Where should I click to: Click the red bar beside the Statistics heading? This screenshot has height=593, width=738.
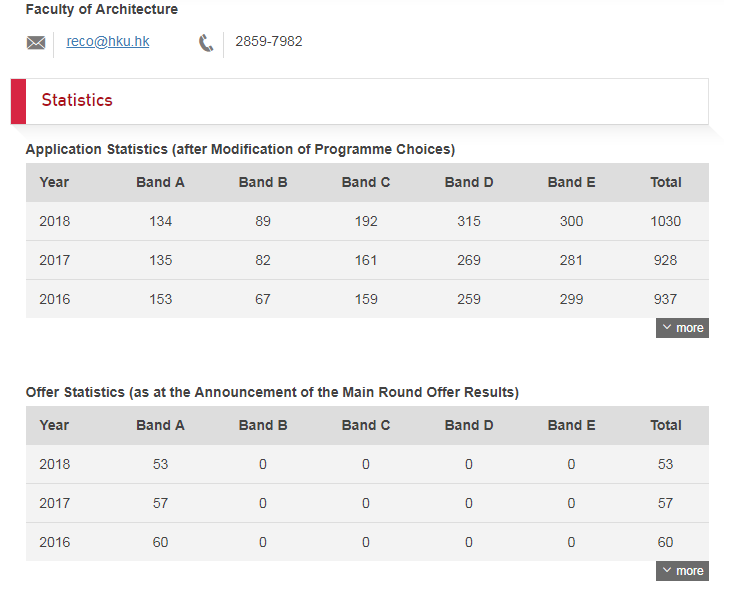point(18,102)
